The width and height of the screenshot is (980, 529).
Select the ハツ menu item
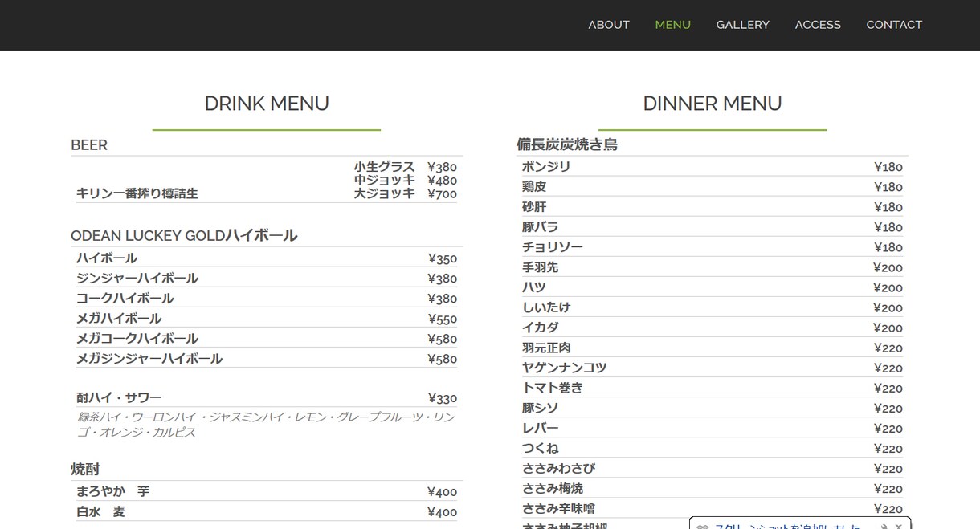(x=534, y=287)
